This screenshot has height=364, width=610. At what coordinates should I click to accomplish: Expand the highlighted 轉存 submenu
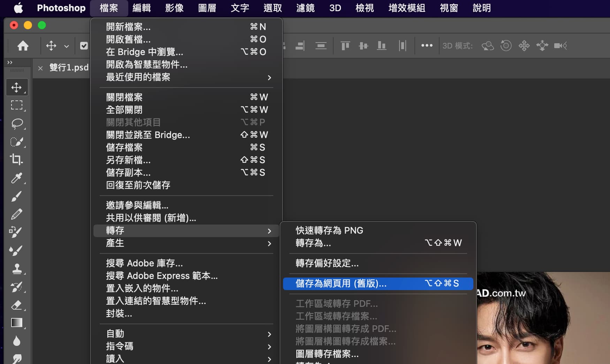coord(186,230)
